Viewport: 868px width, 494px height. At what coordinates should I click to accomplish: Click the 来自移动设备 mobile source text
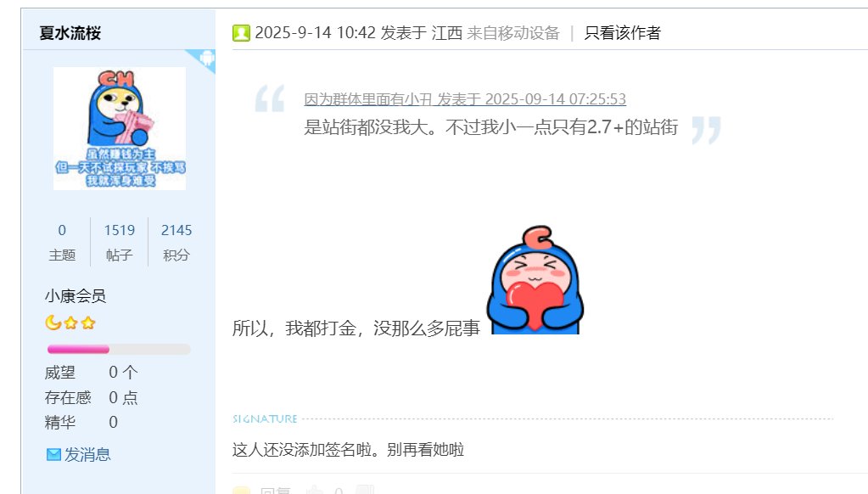pos(513,33)
